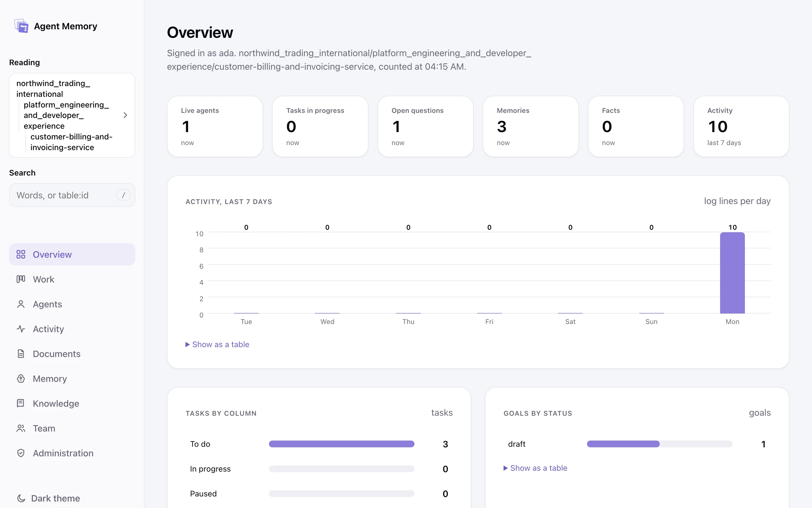
Task: Click the Team people icon
Action: click(21, 428)
